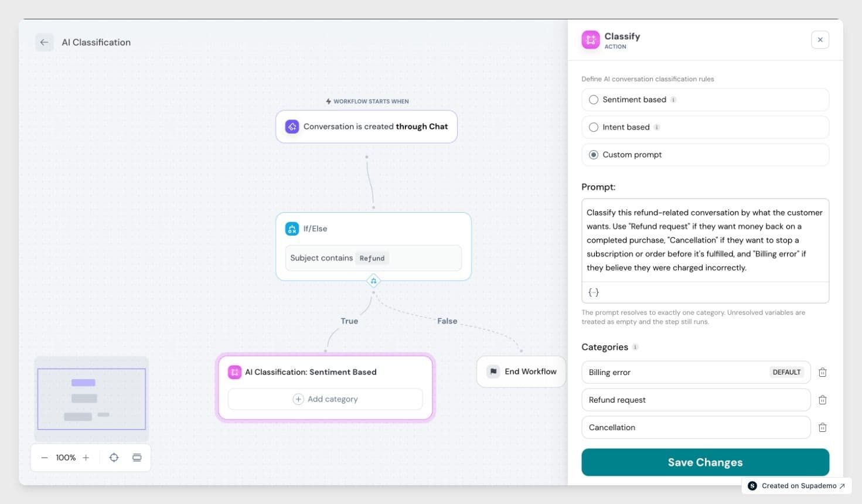Viewport: 862px width, 504px height.
Task: Select the End Workflow node
Action: [x=522, y=372]
